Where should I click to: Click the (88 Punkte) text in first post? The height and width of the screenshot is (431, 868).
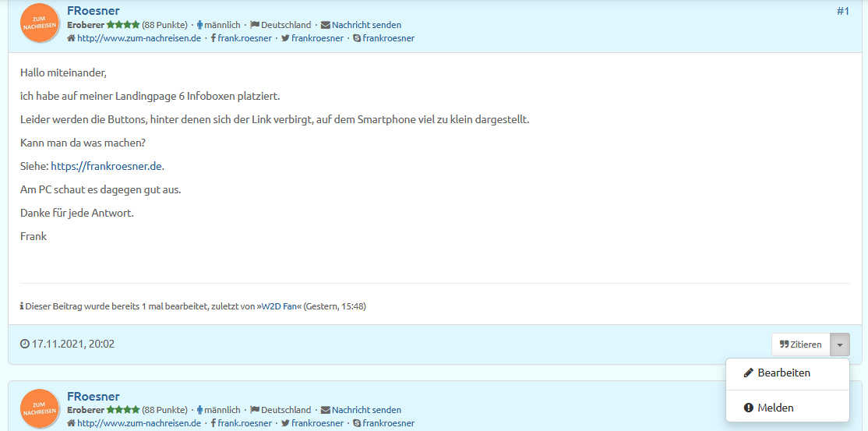click(x=164, y=25)
